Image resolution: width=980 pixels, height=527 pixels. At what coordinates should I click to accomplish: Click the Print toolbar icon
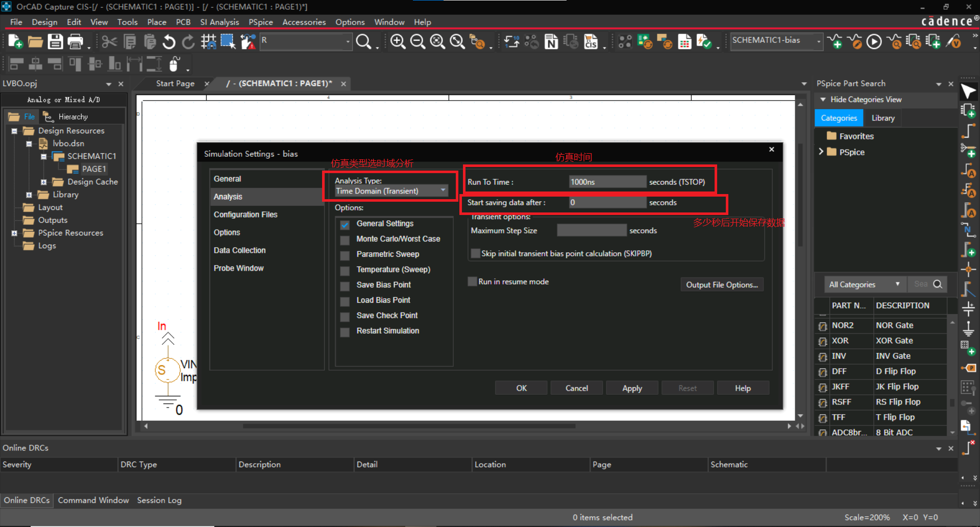pos(76,41)
